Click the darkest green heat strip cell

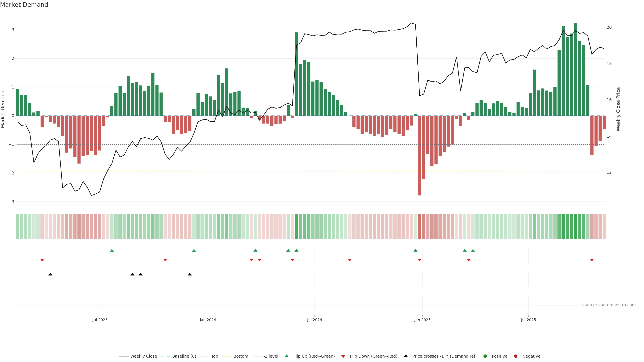[575, 226]
